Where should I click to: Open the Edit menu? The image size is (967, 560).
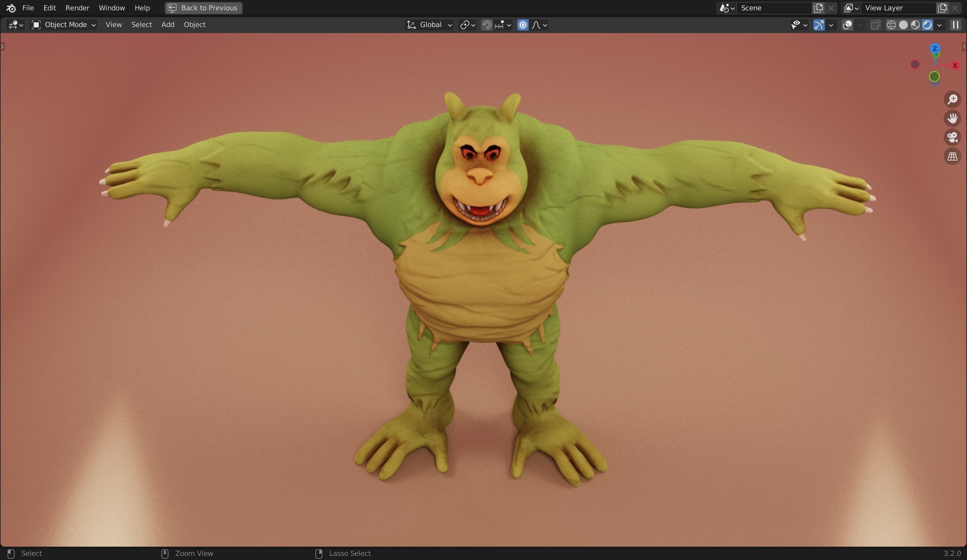tap(49, 8)
